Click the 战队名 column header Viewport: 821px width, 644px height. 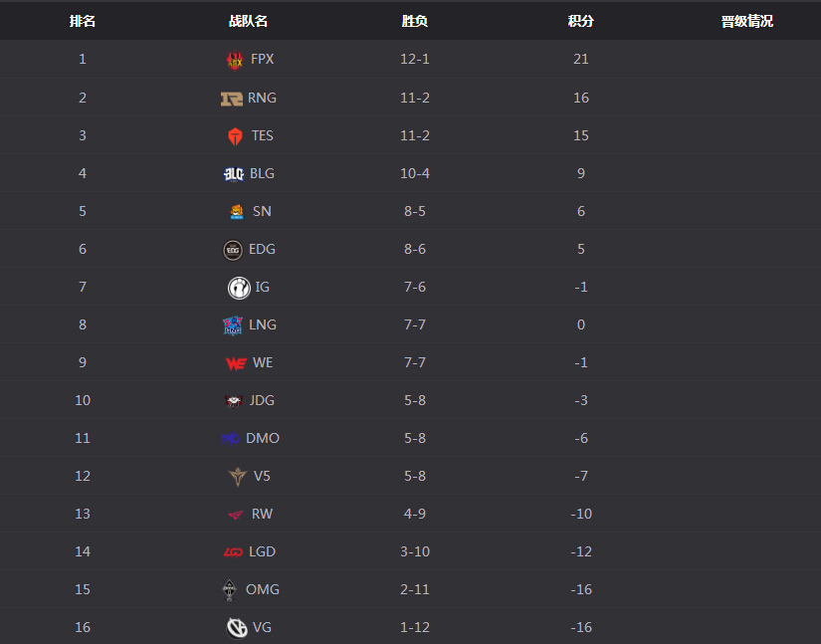[x=248, y=21]
